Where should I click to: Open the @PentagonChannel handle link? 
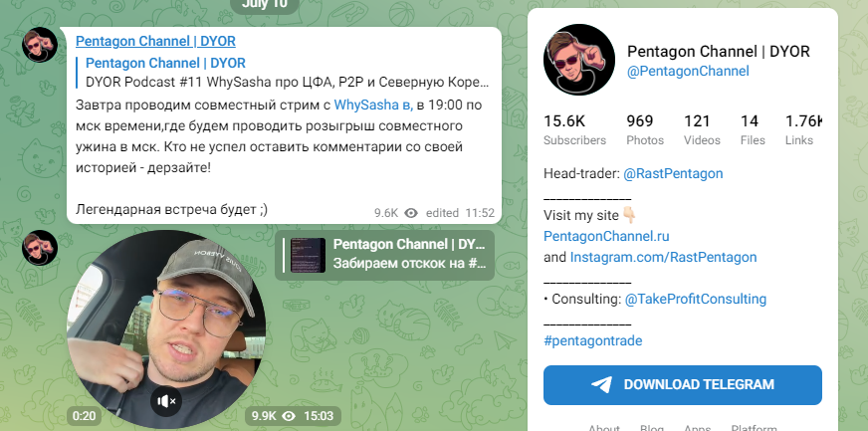(x=688, y=72)
